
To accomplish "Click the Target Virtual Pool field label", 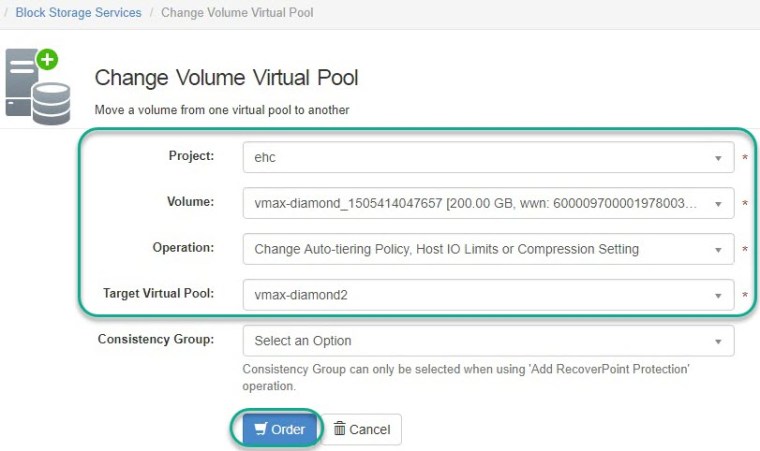I will pyautogui.click(x=158, y=294).
